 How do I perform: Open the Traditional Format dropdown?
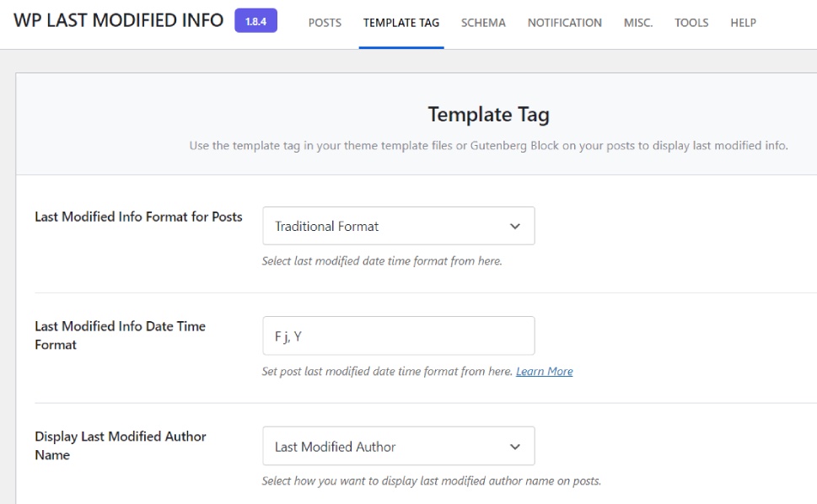click(388, 226)
